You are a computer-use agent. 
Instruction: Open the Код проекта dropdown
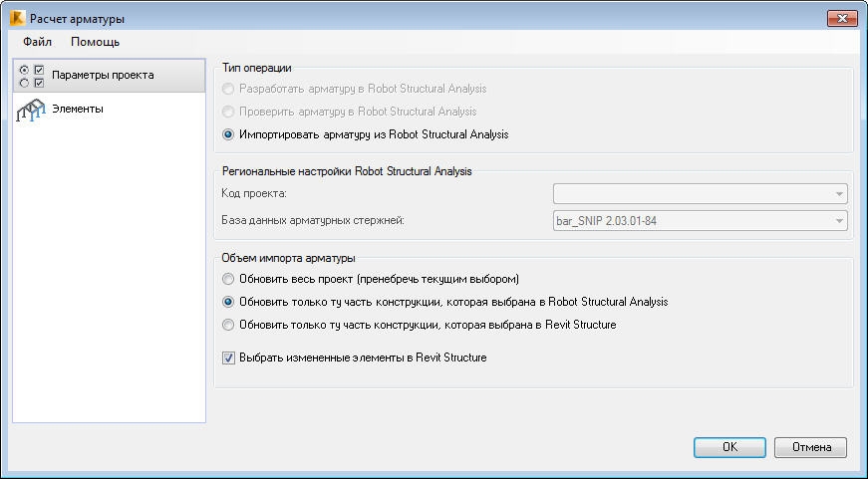pyautogui.click(x=701, y=194)
